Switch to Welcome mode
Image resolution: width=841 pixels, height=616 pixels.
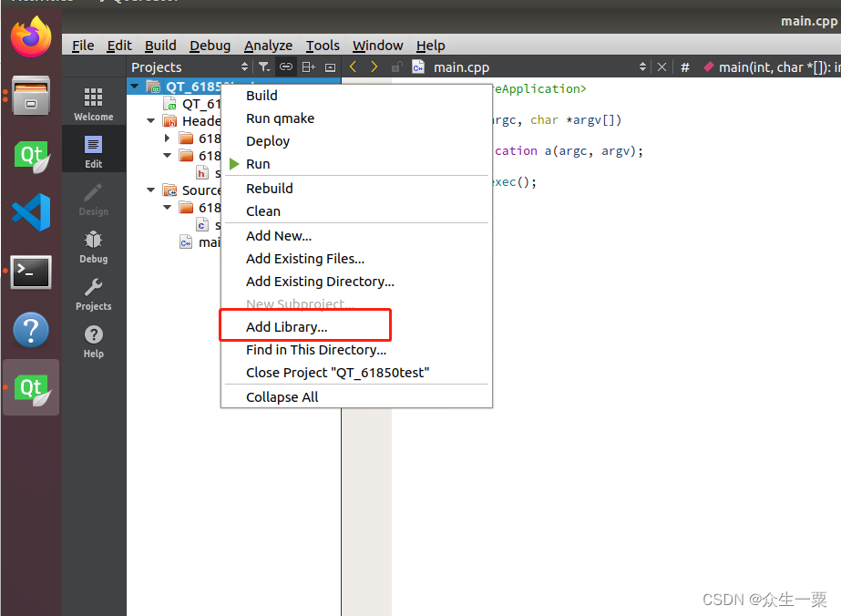93,104
